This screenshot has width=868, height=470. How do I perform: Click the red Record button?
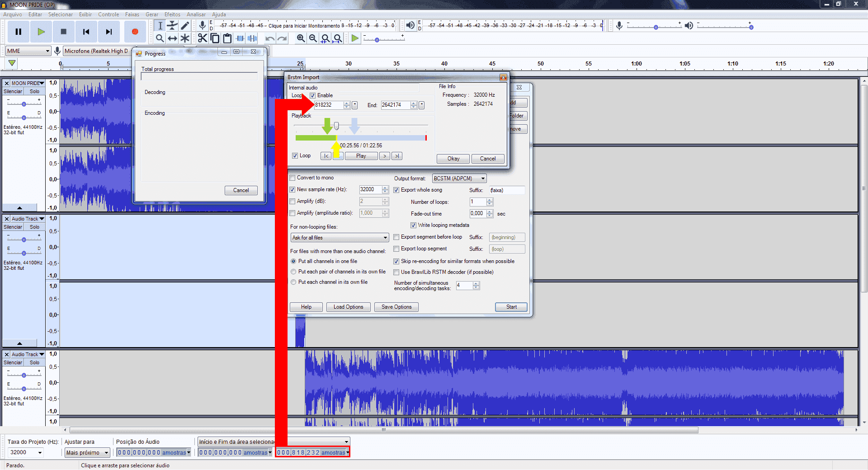(x=135, y=32)
